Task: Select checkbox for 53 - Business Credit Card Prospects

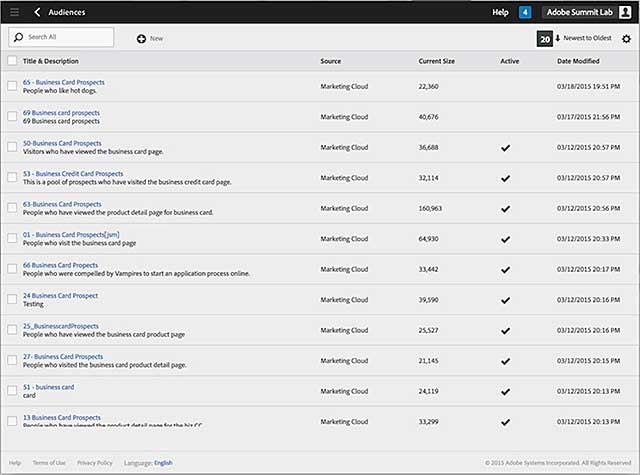Action: [x=12, y=177]
